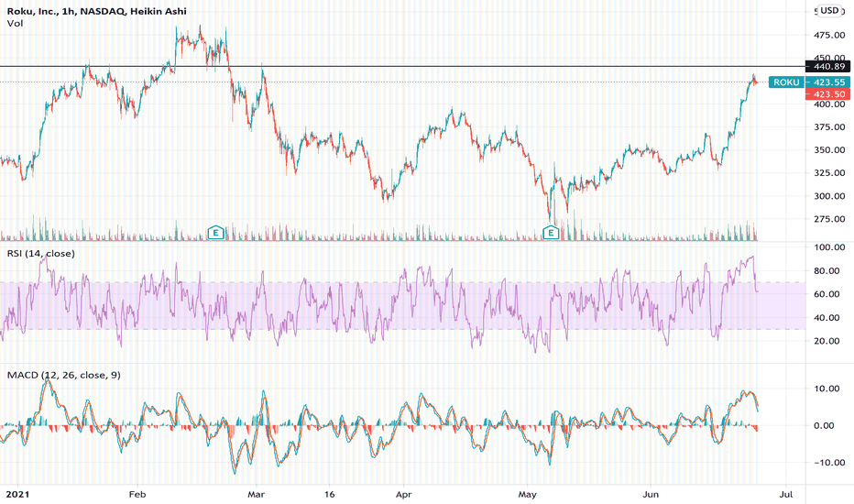Click the red 423.50 price label
This screenshot has width=854, height=504.
(828, 94)
